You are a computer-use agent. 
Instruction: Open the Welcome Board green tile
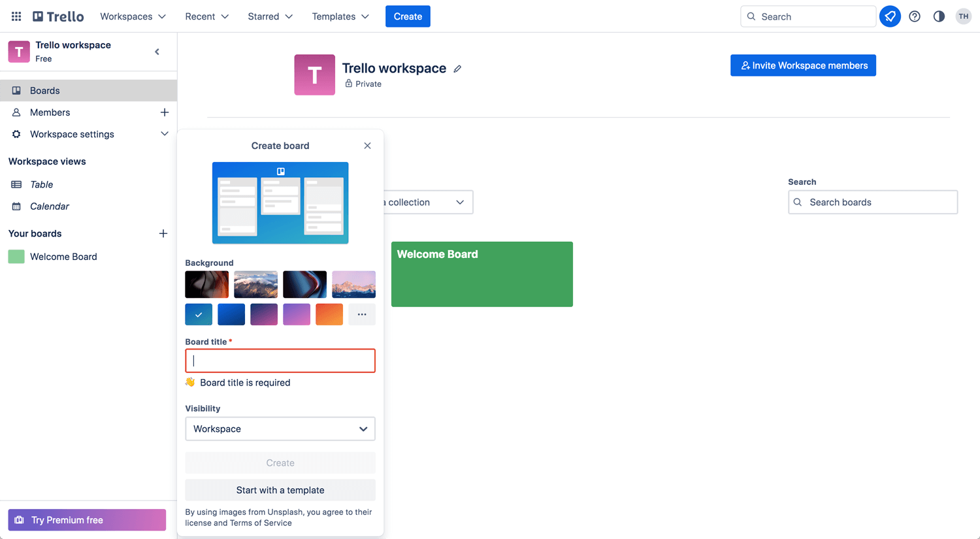coord(482,274)
